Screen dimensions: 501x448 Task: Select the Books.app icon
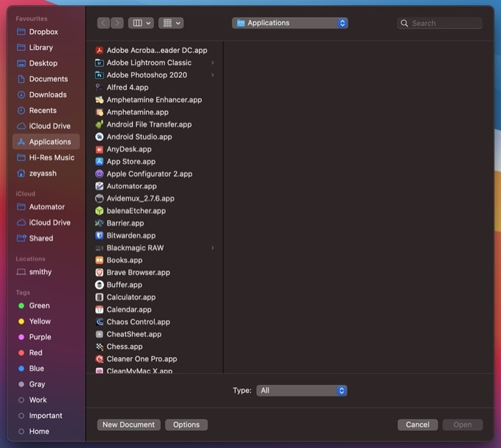tap(99, 260)
